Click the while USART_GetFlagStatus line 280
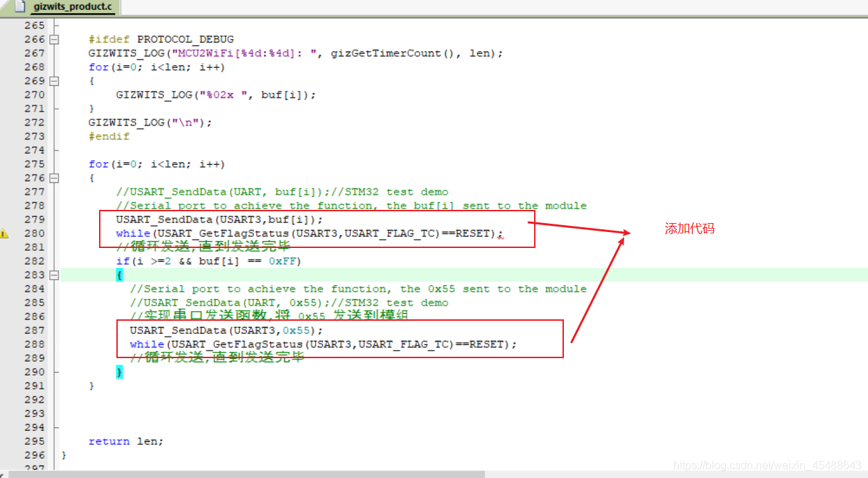Image resolution: width=868 pixels, height=478 pixels. tap(310, 233)
